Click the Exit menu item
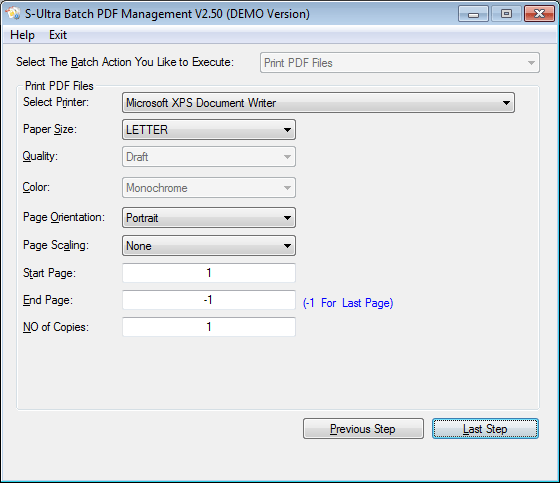The width and height of the screenshot is (560, 483). 58,35
